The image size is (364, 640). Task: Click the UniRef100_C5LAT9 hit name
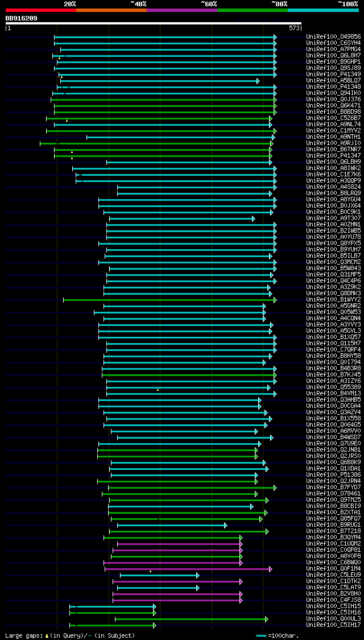[x=333, y=588]
